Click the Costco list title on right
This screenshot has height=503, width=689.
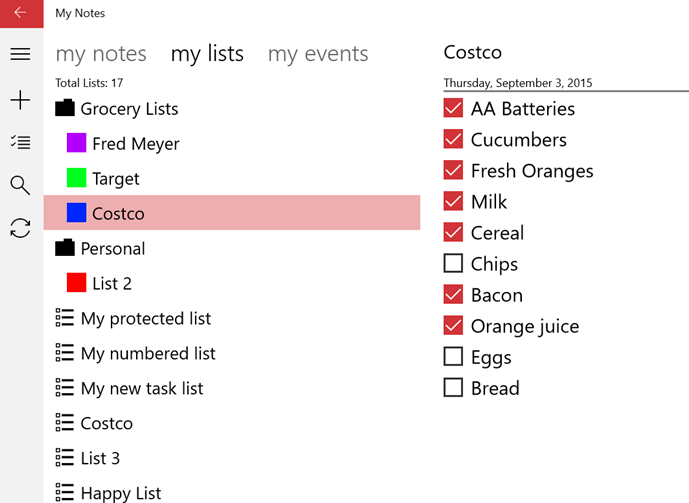[x=472, y=52]
